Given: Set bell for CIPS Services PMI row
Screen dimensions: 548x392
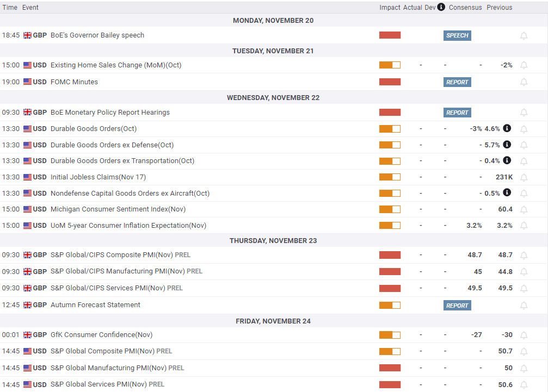Looking at the screenshot, I should (x=524, y=288).
